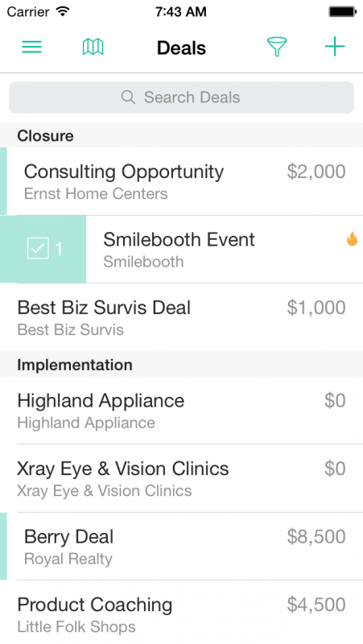The height and width of the screenshot is (644, 363).
Task: Tap the hot flame icon on Smilebooth Event
Action: 352,238
